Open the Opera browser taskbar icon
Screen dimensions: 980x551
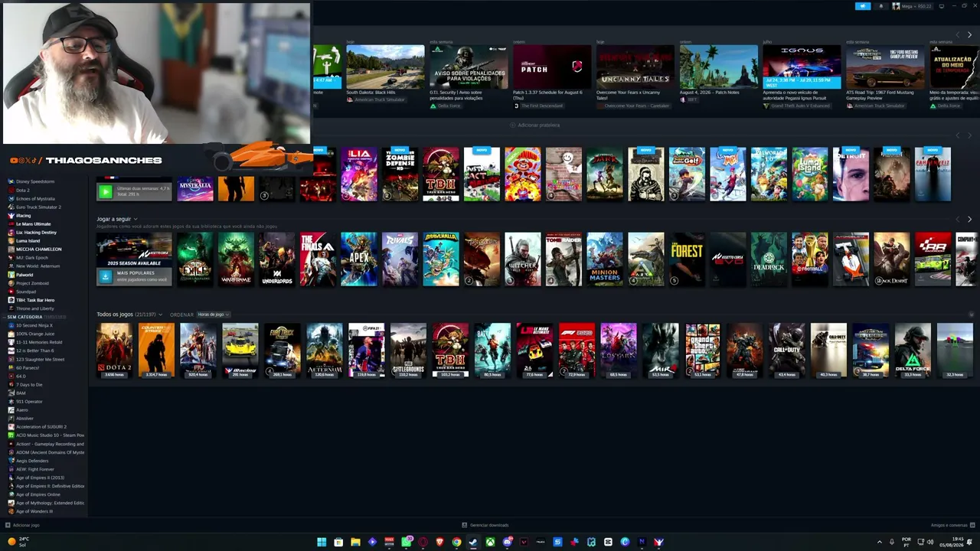click(x=423, y=542)
